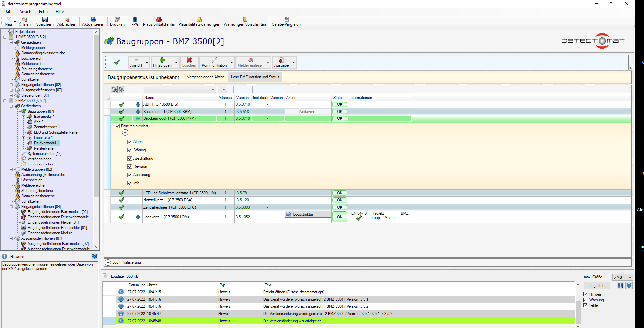Click the Löschen red X icon

click(189, 60)
